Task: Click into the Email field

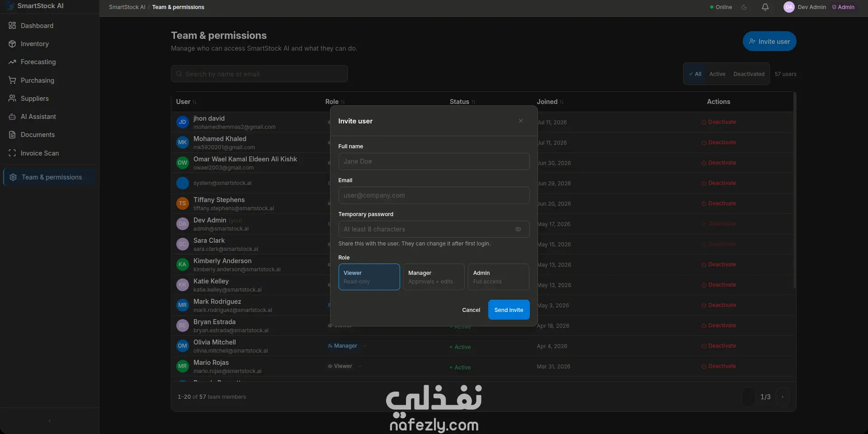Action: pos(434,195)
